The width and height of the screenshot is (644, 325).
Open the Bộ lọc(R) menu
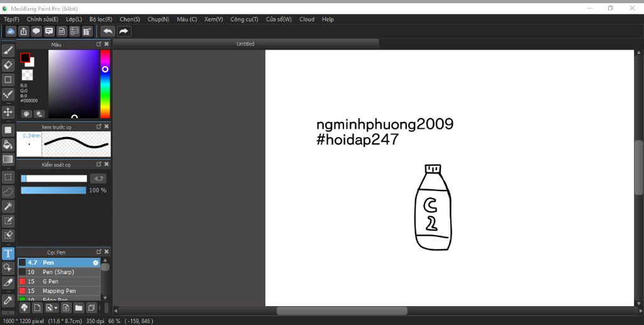point(101,19)
